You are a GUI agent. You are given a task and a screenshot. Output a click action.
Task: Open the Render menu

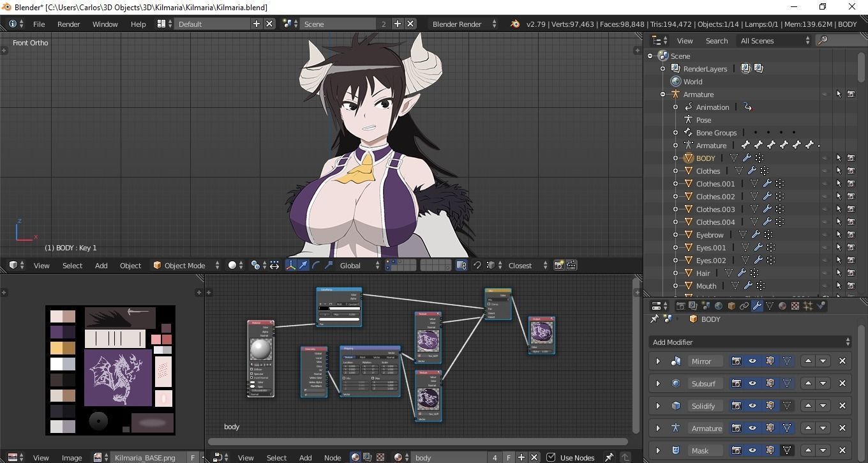click(x=69, y=24)
